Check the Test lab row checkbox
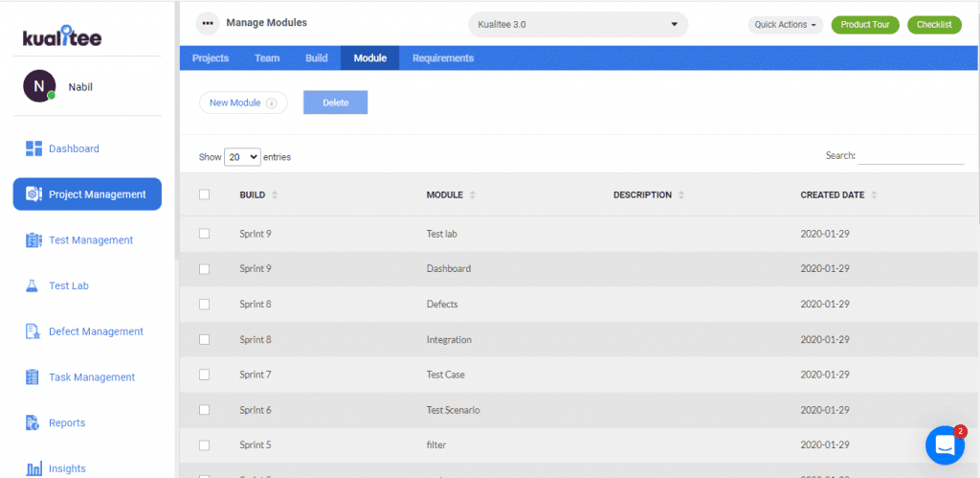Image resolution: width=980 pixels, height=478 pixels. [x=205, y=234]
